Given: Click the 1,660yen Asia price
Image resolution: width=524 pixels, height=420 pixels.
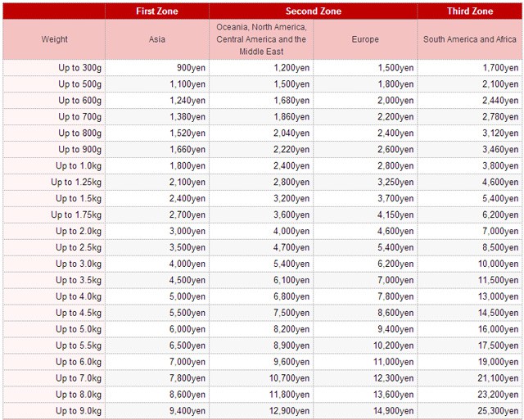Looking at the screenshot, I should (187, 150).
